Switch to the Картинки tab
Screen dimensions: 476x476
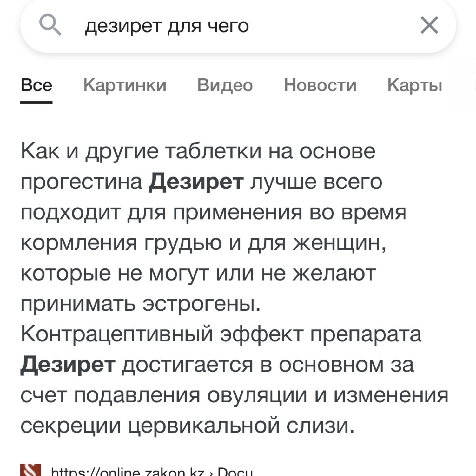point(125,85)
